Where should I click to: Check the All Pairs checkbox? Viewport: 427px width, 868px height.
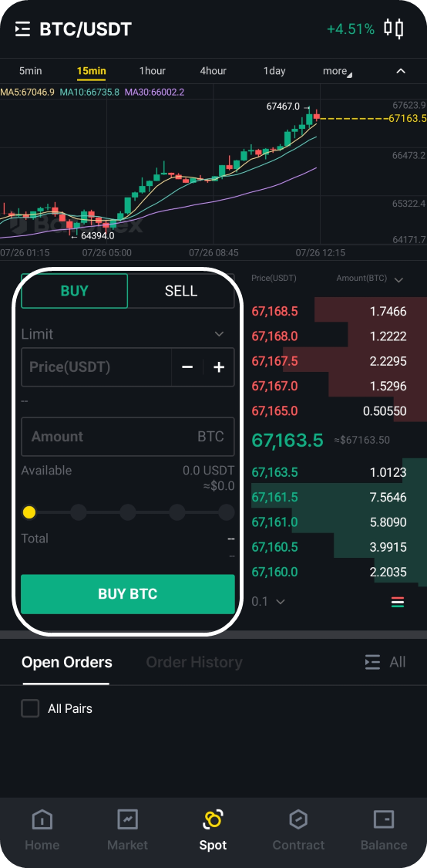click(x=30, y=708)
